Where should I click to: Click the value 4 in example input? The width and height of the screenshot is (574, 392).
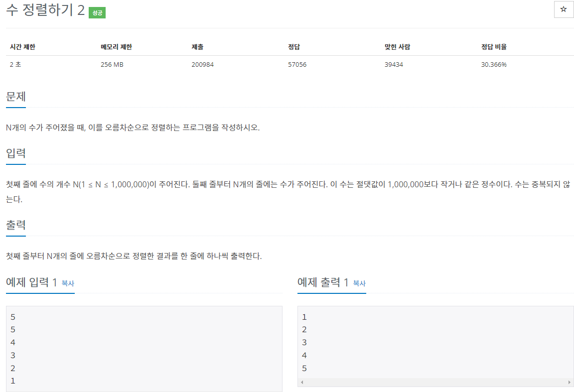pyautogui.click(x=13, y=343)
